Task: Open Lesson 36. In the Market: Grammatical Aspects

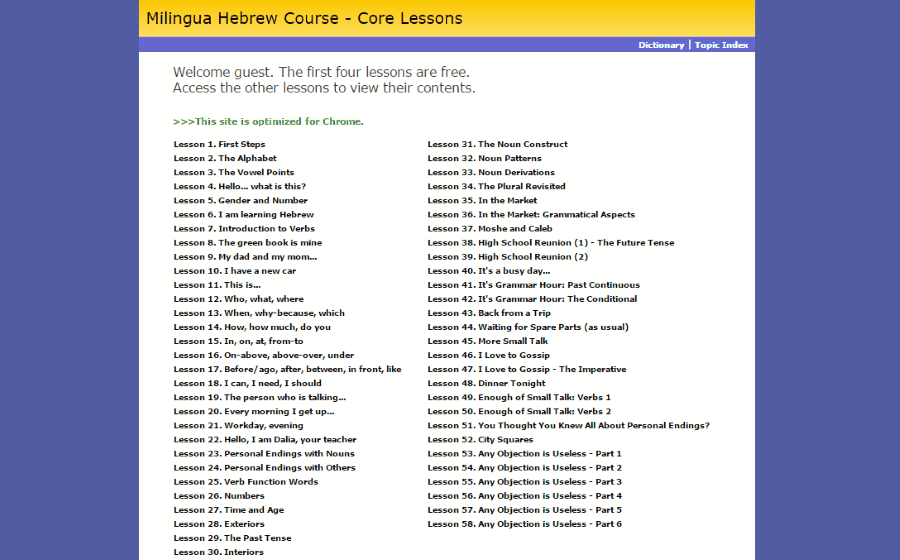Action: tap(532, 215)
